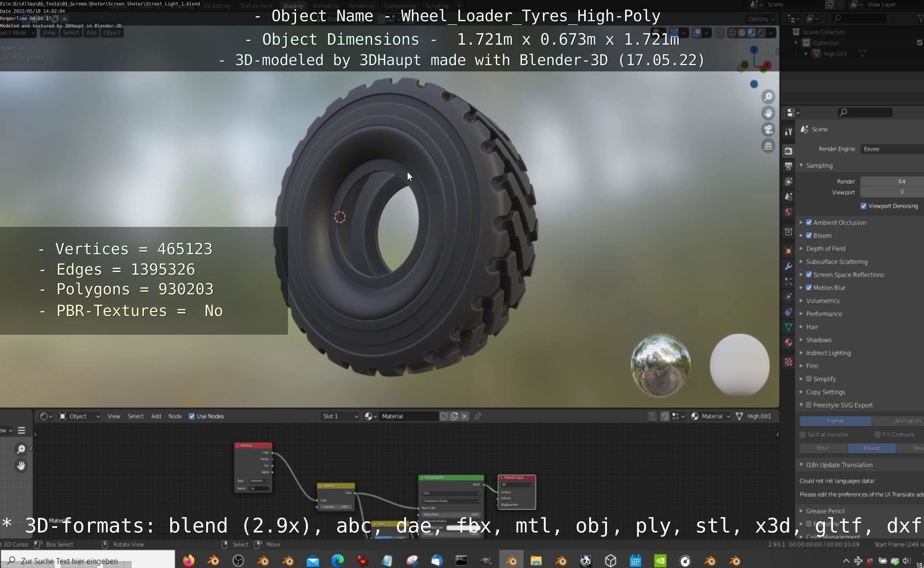Open node editor Select menu

(136, 416)
